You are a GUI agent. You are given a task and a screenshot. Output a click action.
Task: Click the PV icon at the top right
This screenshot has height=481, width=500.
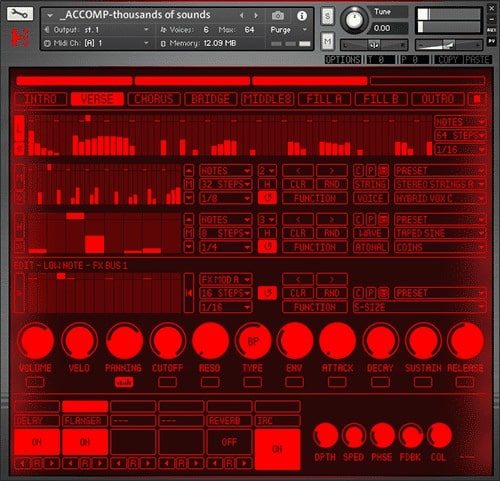point(491,41)
